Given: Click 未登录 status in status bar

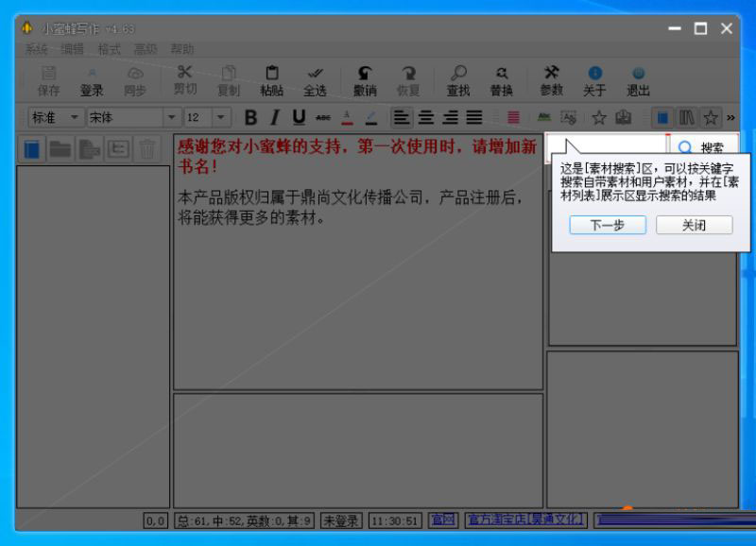Looking at the screenshot, I should (341, 520).
